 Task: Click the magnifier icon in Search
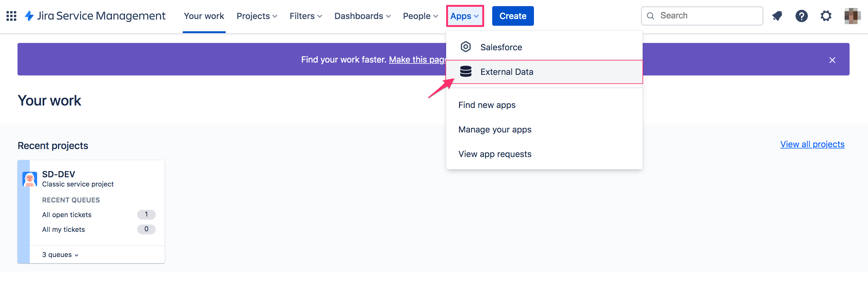pos(650,16)
